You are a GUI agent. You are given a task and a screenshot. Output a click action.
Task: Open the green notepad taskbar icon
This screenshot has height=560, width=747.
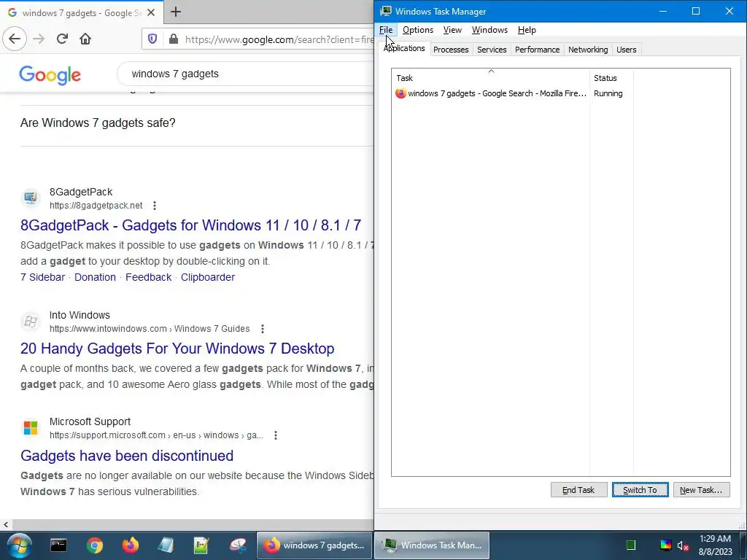[201, 545]
